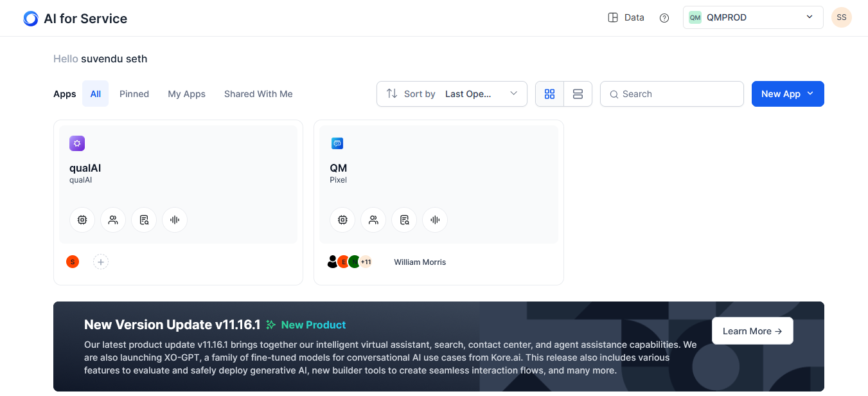Select the Pinned apps tab
Screen dimensions: 868x396
click(x=134, y=94)
